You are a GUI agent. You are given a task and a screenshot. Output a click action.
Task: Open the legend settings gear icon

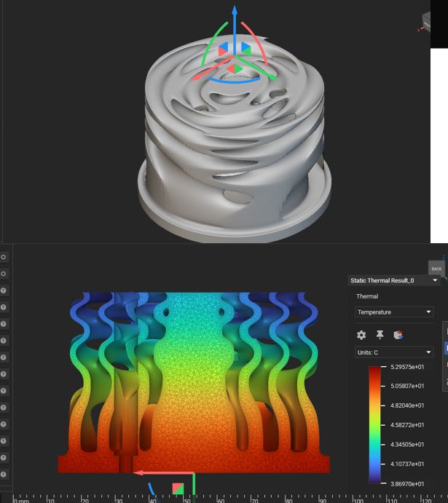pos(361,335)
